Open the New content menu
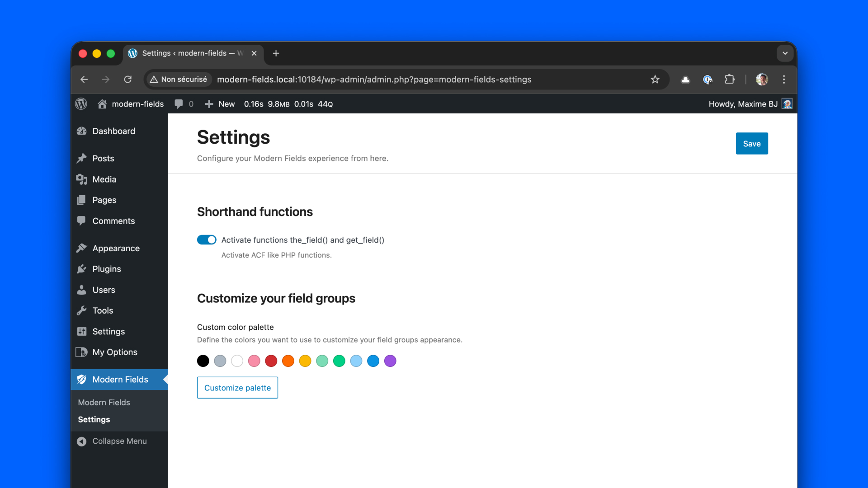 click(x=220, y=104)
